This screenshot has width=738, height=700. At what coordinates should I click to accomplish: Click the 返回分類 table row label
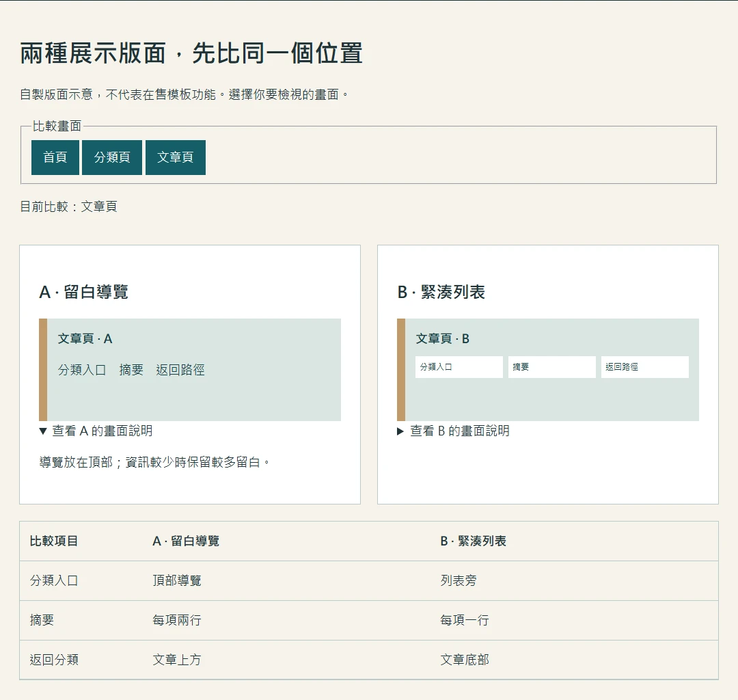pos(54,660)
